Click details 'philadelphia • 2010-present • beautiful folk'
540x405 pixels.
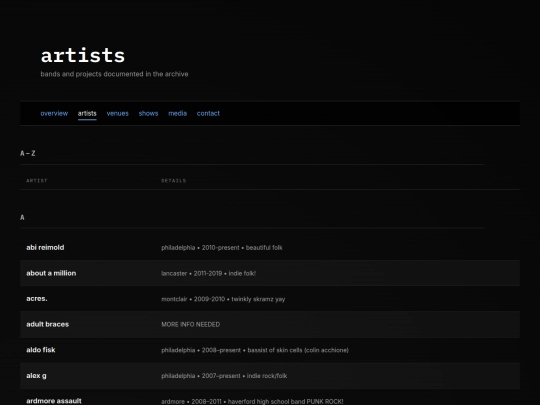coord(222,248)
